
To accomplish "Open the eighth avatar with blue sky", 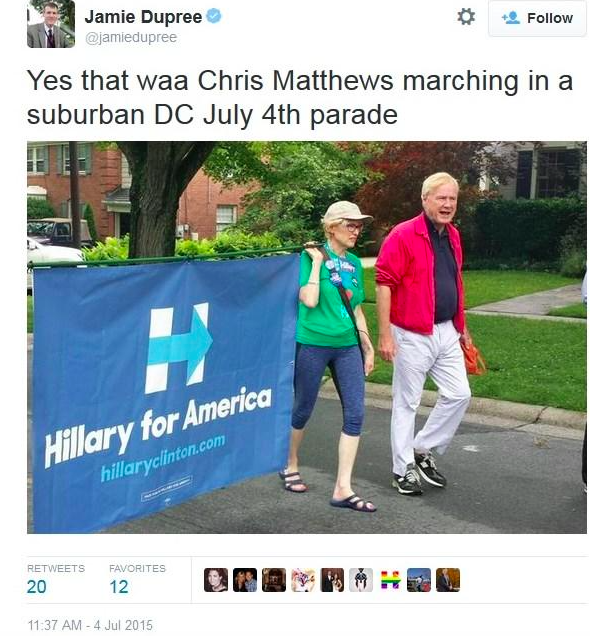I will [419, 580].
